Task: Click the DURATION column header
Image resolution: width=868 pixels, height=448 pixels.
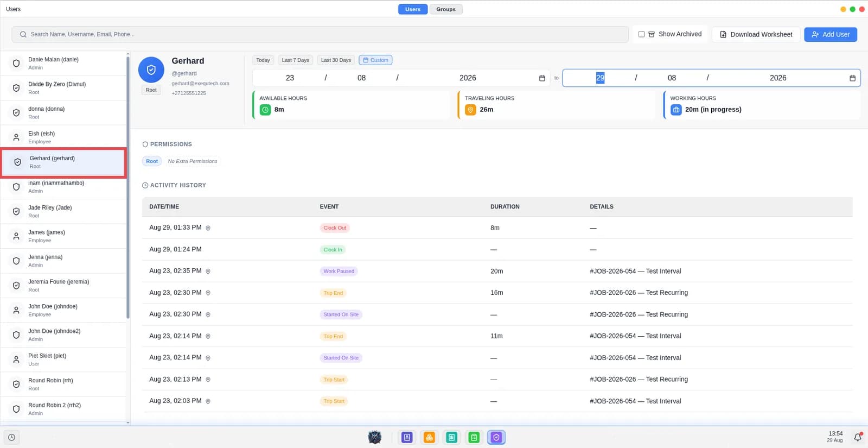Action: [x=505, y=207]
